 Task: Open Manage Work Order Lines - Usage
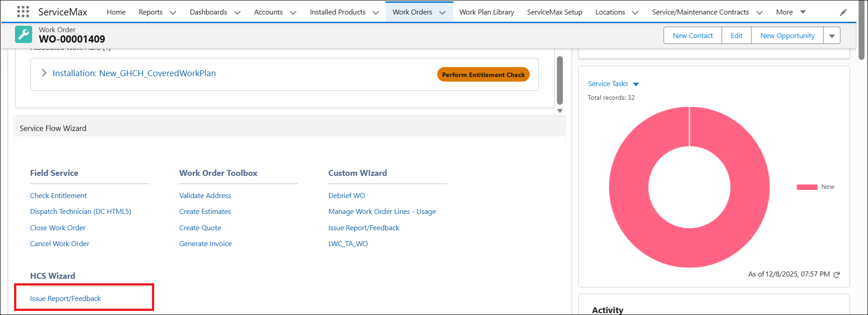[382, 212]
